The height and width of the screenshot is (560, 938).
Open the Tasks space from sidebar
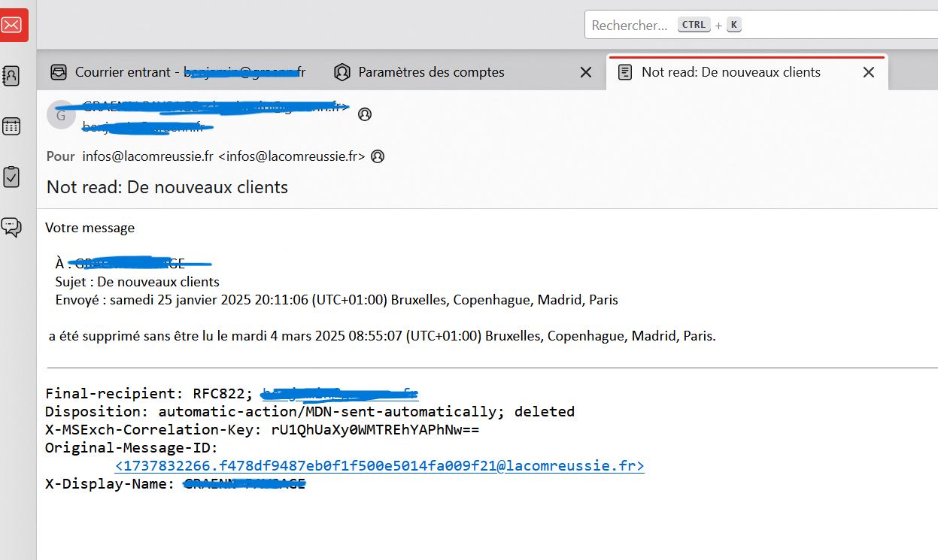(x=12, y=177)
